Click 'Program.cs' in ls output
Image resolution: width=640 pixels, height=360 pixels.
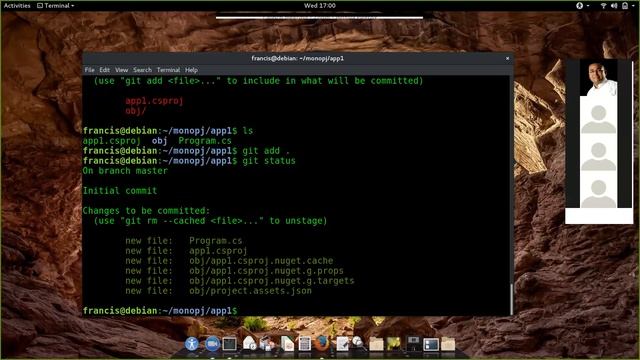(205, 141)
